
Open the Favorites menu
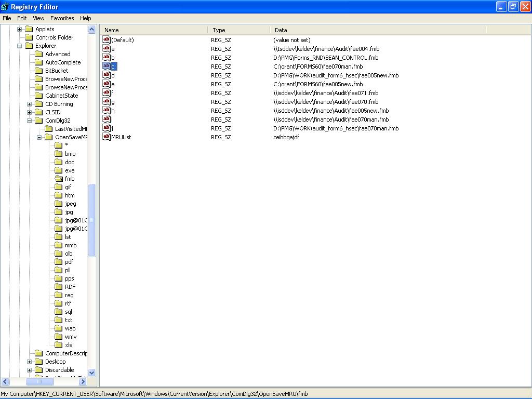point(62,18)
